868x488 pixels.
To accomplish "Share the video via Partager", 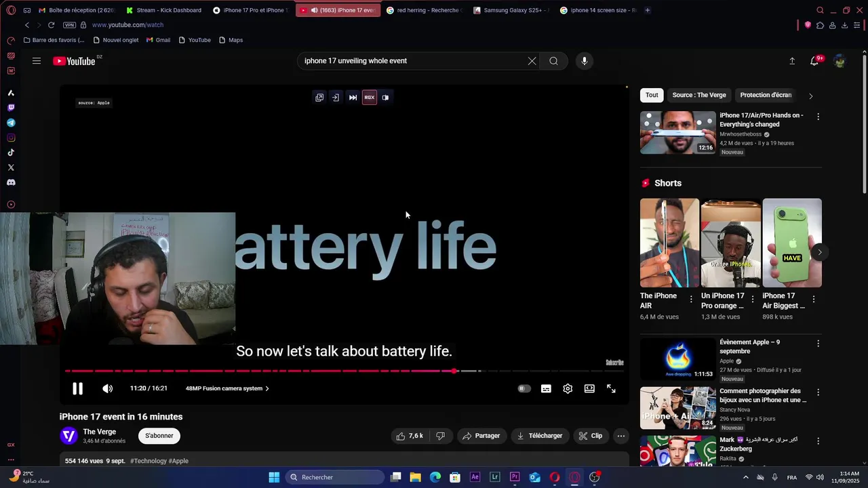I will 481,436.
